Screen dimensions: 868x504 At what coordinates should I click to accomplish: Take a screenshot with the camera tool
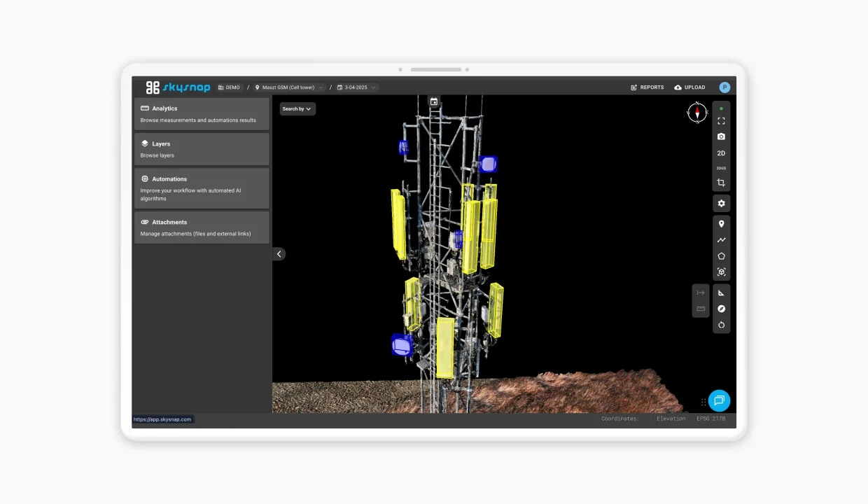coord(721,136)
